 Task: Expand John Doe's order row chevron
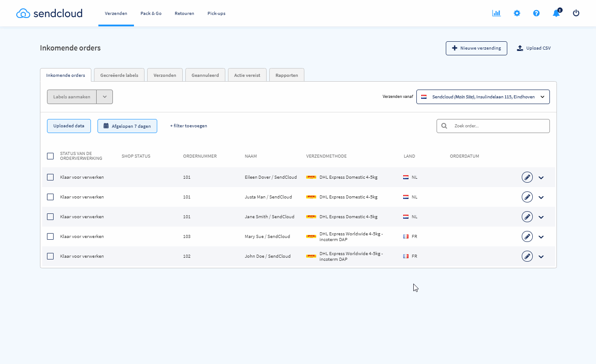click(541, 257)
